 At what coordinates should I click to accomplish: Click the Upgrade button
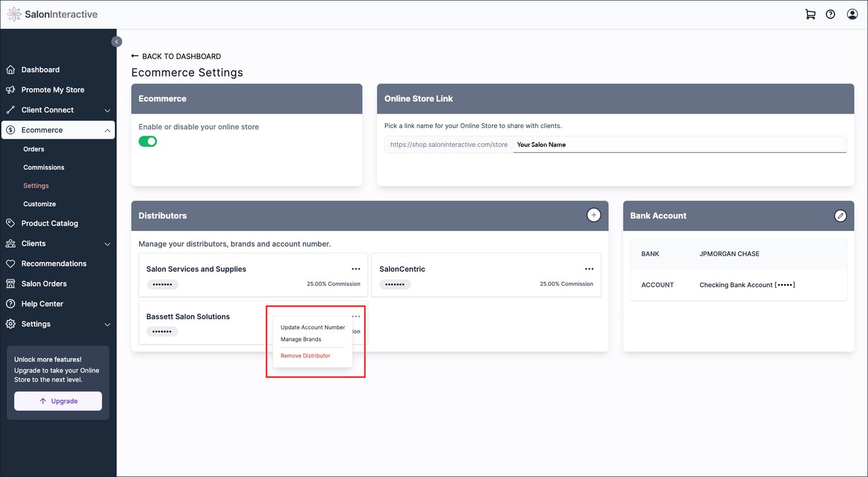(58, 401)
